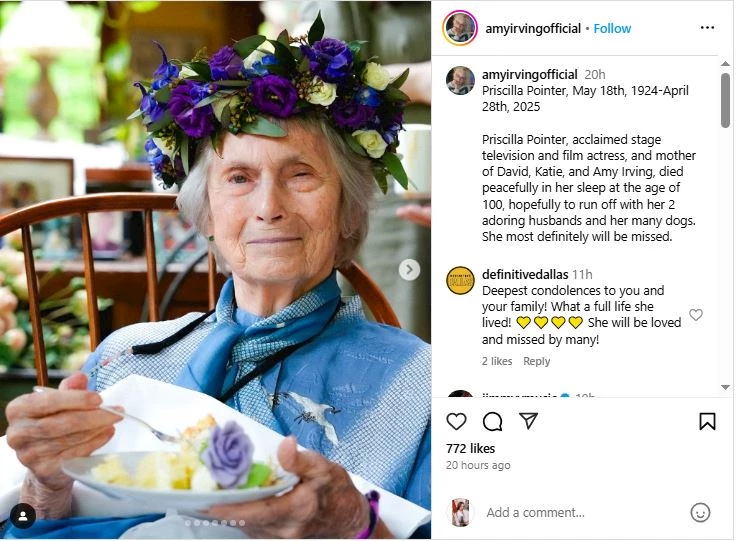Viewport: 741px width, 541px height.
Task: View 2 likes on definitivedallas comment
Action: [x=497, y=361]
